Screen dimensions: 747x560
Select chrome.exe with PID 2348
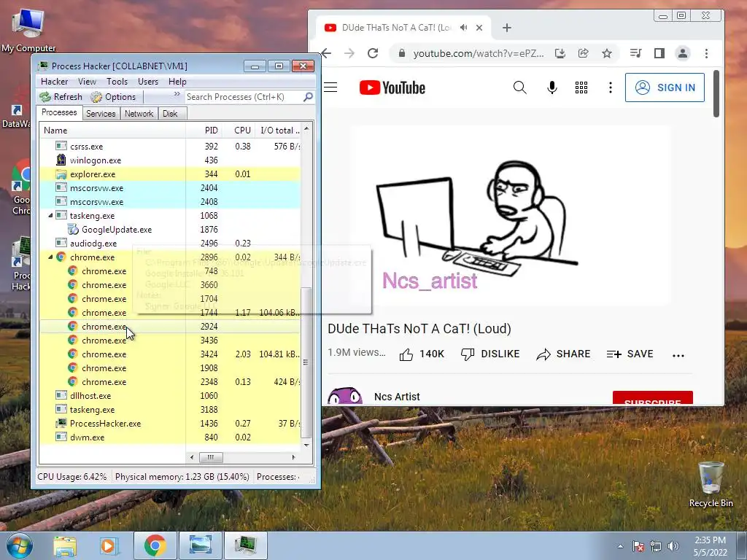(x=170, y=382)
